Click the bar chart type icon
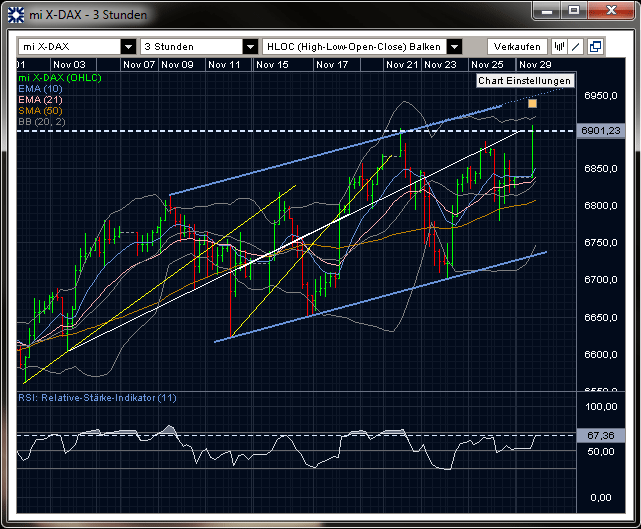 coord(559,47)
